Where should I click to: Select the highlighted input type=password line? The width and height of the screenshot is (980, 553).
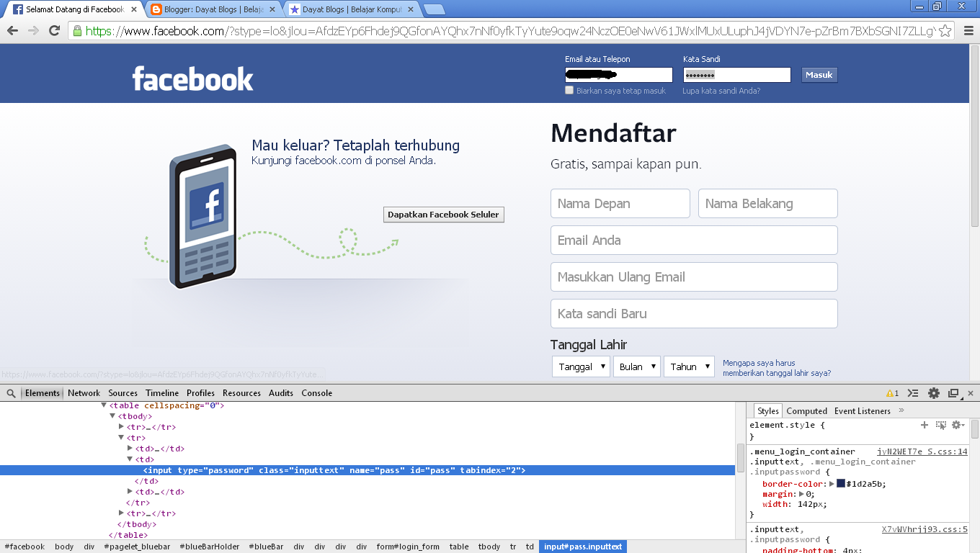[367, 470]
